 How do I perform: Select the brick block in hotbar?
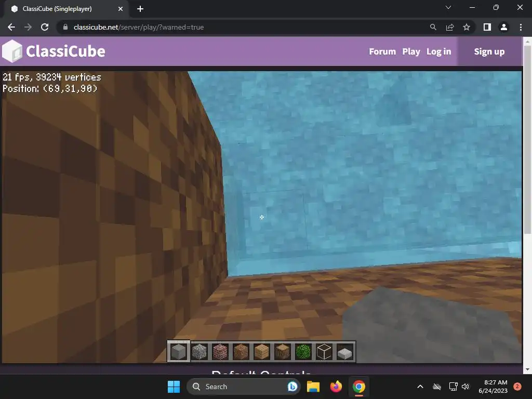click(x=220, y=352)
